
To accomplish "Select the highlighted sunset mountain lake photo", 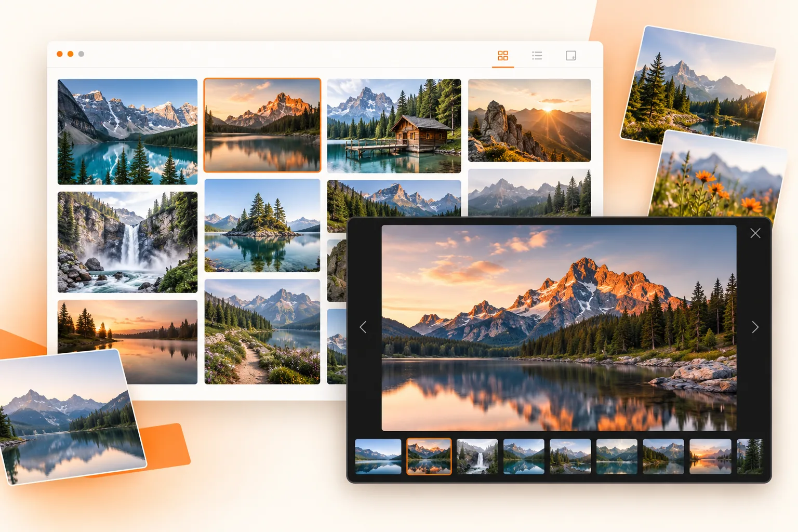I will pos(262,125).
